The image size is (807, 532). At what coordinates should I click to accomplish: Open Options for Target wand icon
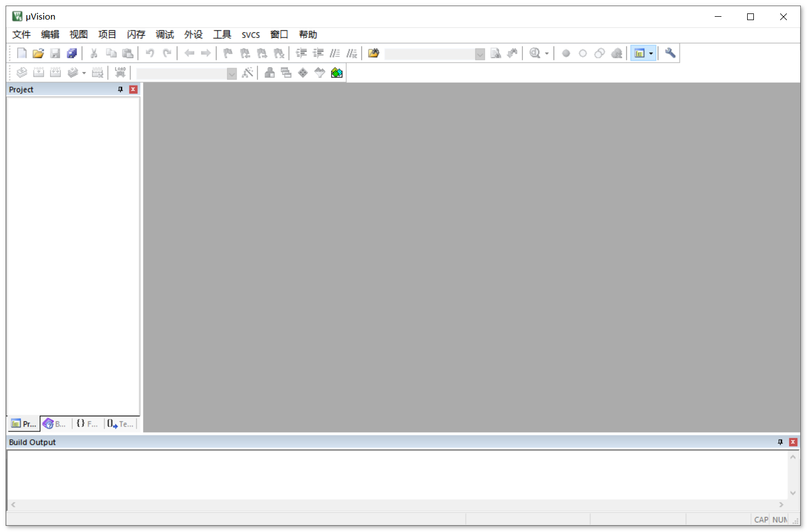[x=247, y=73]
